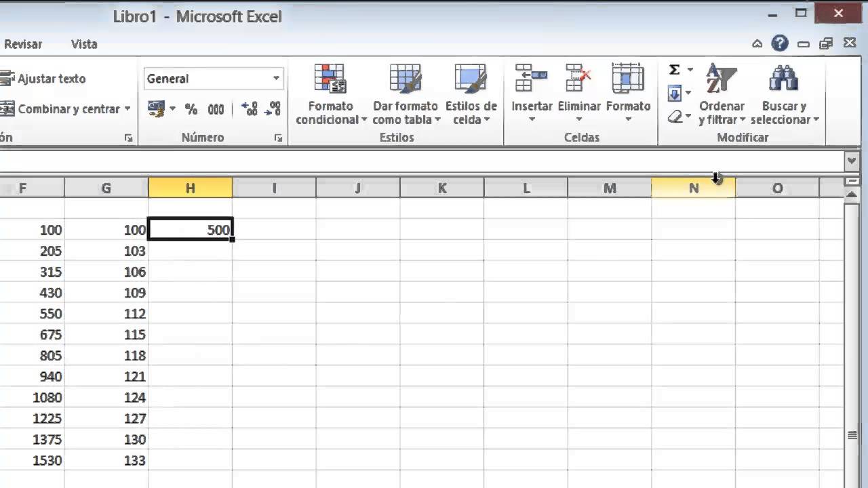Screen dimensions: 868x488
Task: Select cell with value 109
Action: tap(106, 293)
